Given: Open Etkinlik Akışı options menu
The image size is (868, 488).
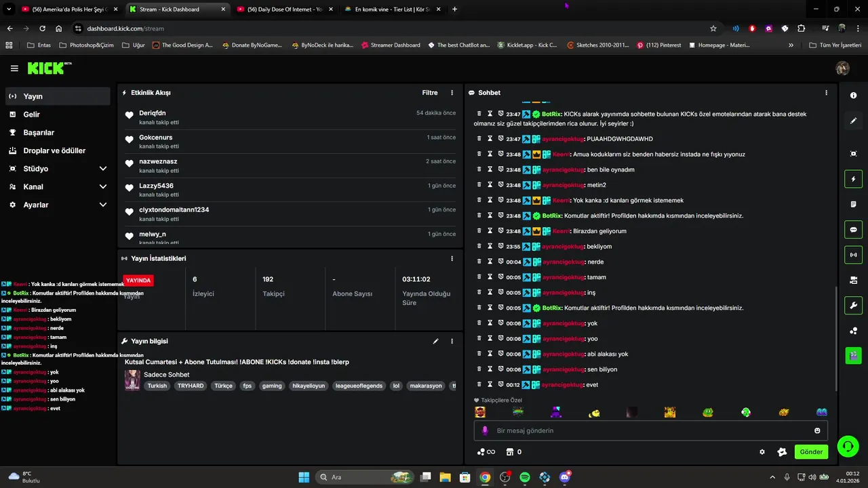Looking at the screenshot, I should (x=452, y=93).
